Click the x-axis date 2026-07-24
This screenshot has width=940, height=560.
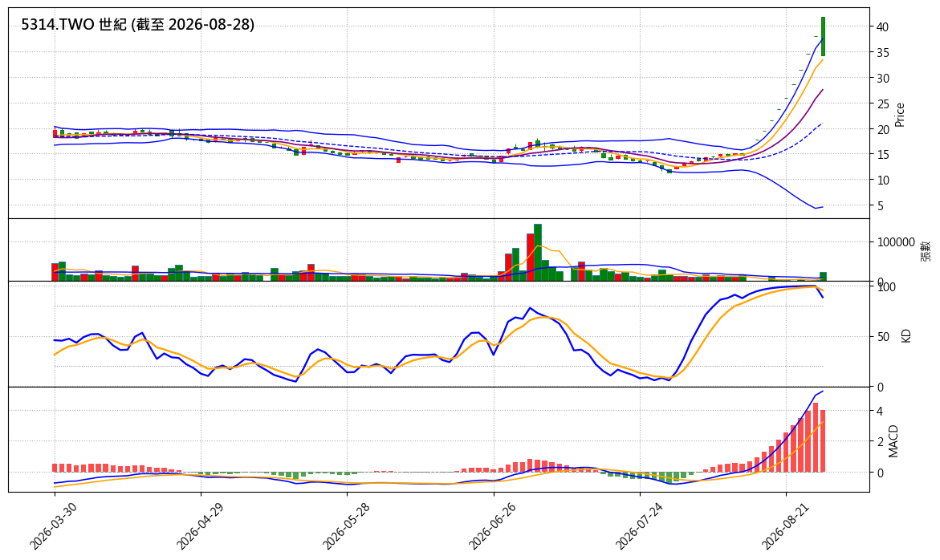(638, 526)
